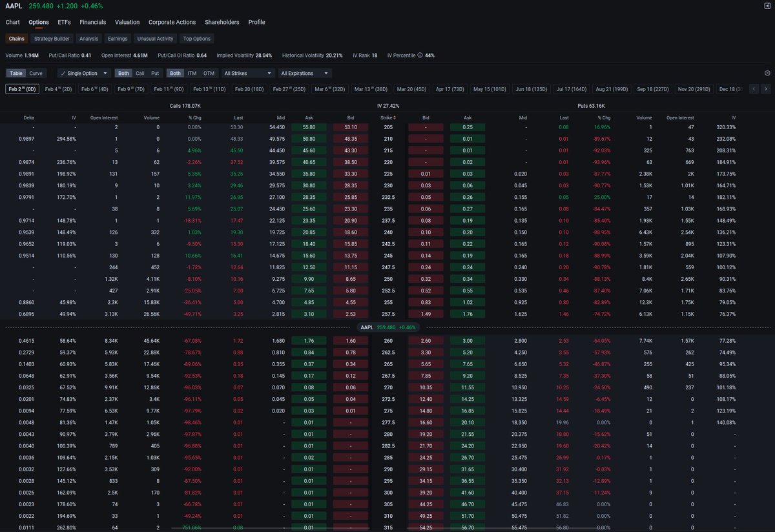
Task: Choose the Sep 18 (227D) expiration
Action: 653,89
